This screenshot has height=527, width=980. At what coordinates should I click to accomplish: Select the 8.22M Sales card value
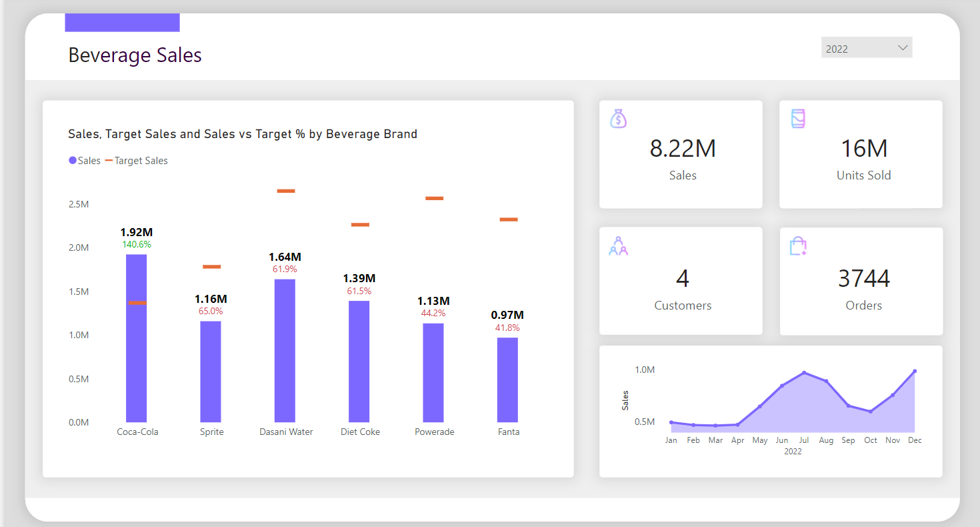[683, 148]
